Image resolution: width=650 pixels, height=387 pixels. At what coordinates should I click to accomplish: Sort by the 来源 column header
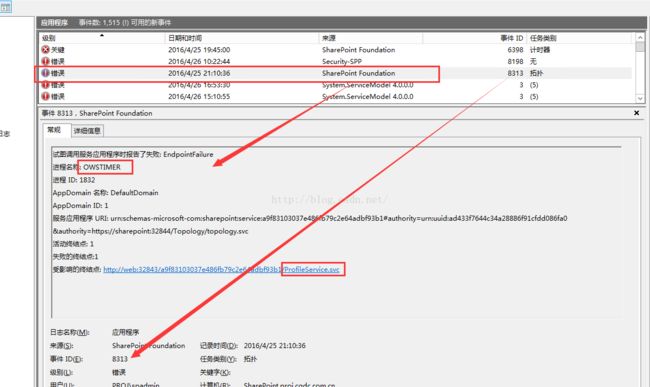(x=371, y=38)
